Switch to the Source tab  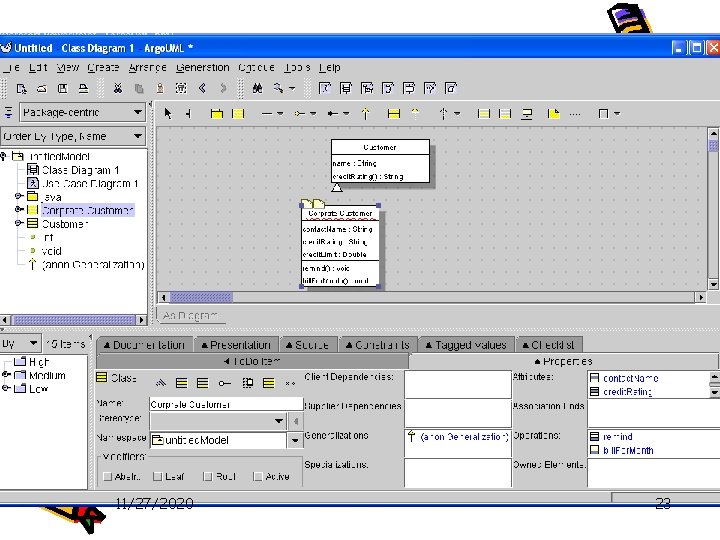pos(307,345)
